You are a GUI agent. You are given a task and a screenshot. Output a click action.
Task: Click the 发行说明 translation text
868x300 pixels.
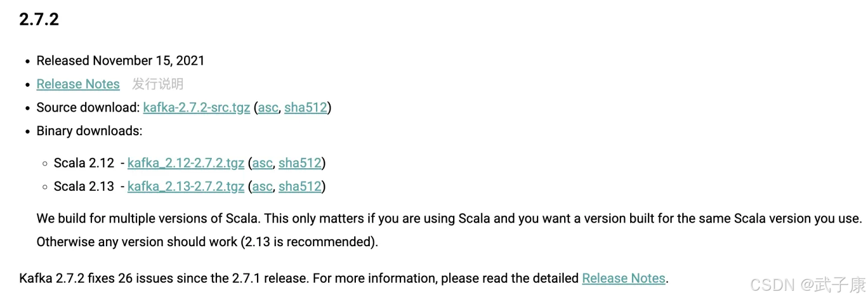[157, 84]
